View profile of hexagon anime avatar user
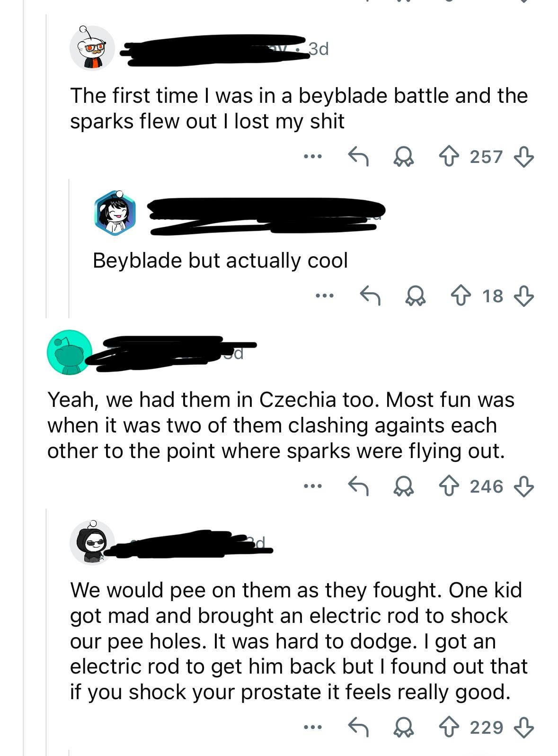The width and height of the screenshot is (558, 756). point(115,213)
